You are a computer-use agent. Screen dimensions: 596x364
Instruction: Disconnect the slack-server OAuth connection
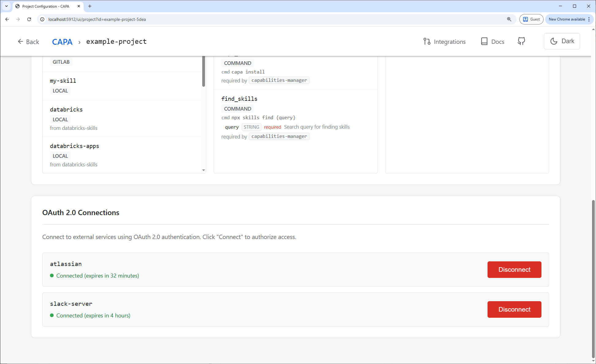coord(514,309)
